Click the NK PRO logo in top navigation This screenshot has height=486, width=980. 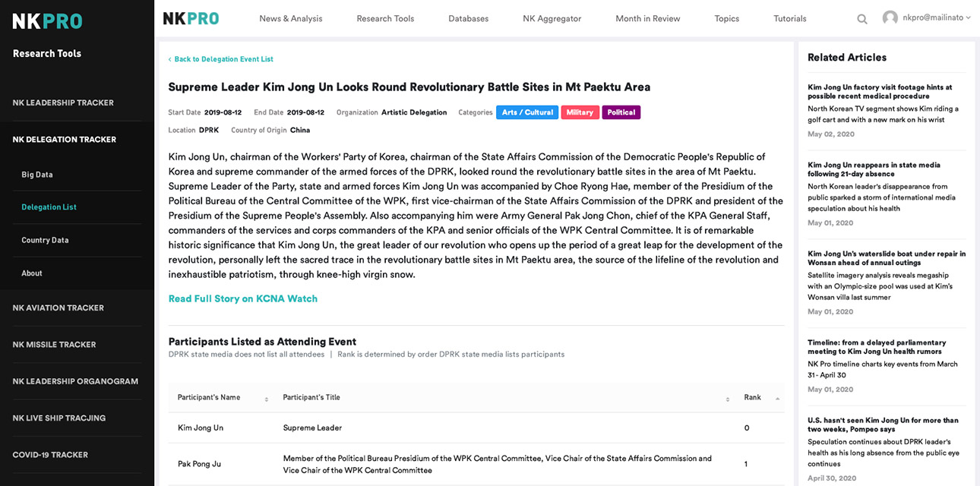[x=191, y=19]
